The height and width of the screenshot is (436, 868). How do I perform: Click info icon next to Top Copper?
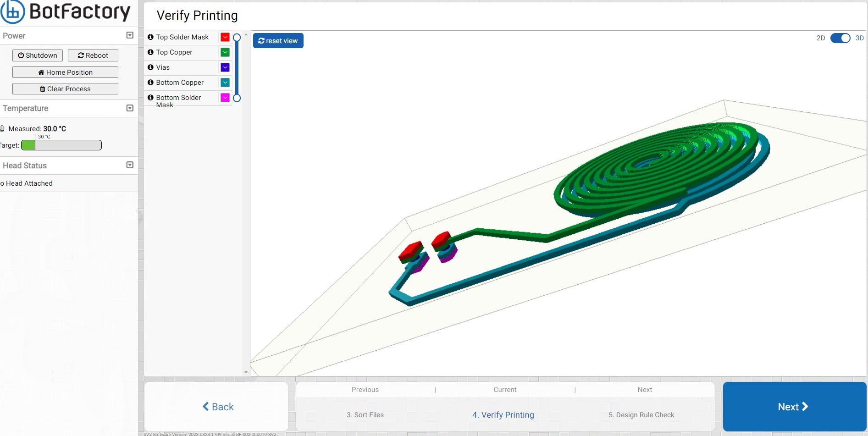point(150,52)
